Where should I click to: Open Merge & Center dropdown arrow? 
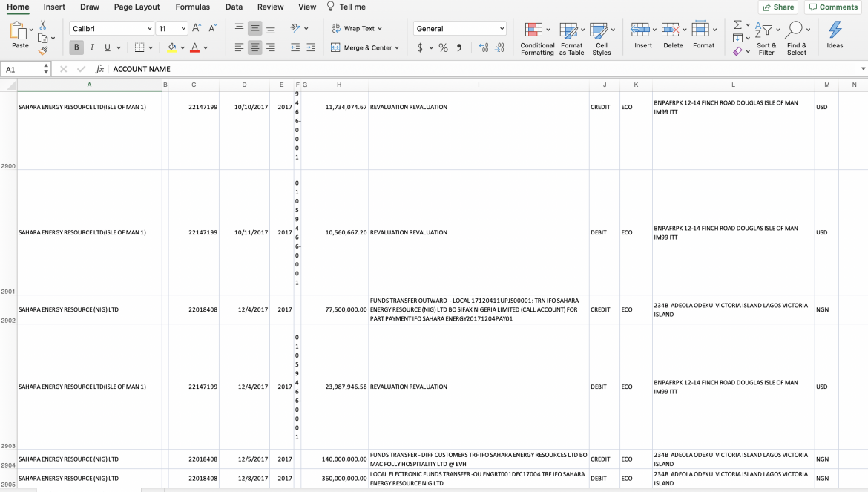coord(397,48)
